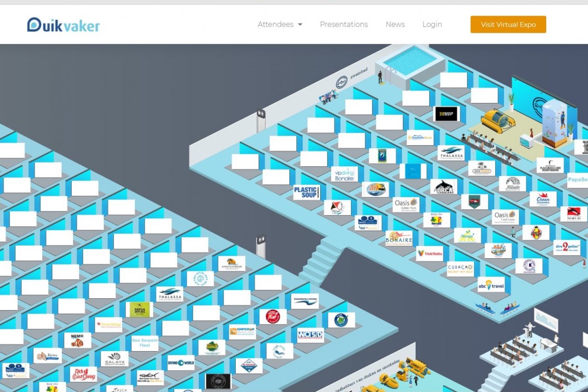Open the Diving World booth
Viewport: 588px width, 392px height.
181,363
